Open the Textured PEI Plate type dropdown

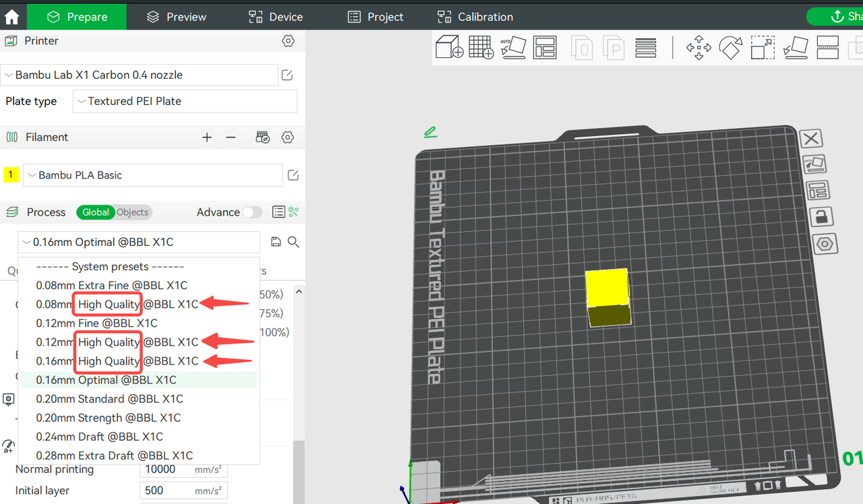tap(185, 101)
